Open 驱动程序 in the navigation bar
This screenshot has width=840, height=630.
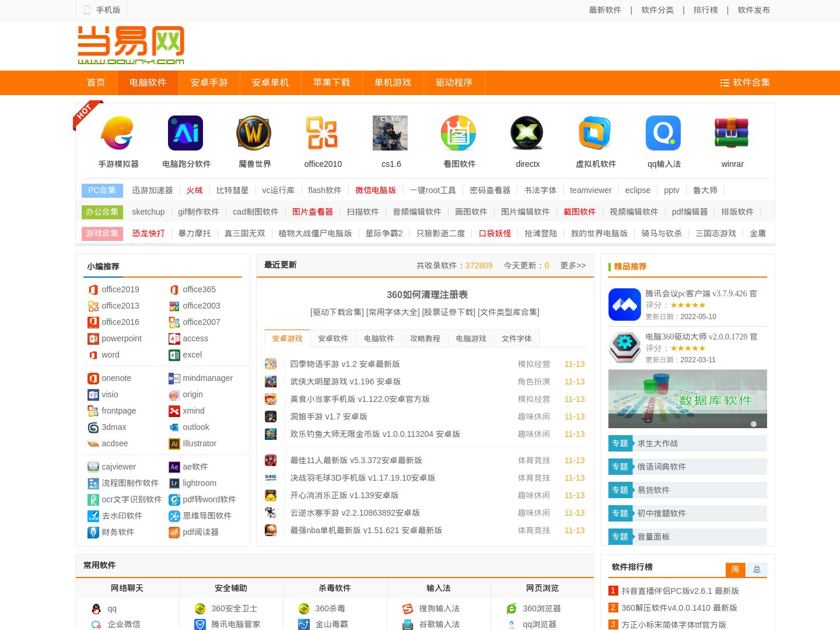click(x=454, y=83)
